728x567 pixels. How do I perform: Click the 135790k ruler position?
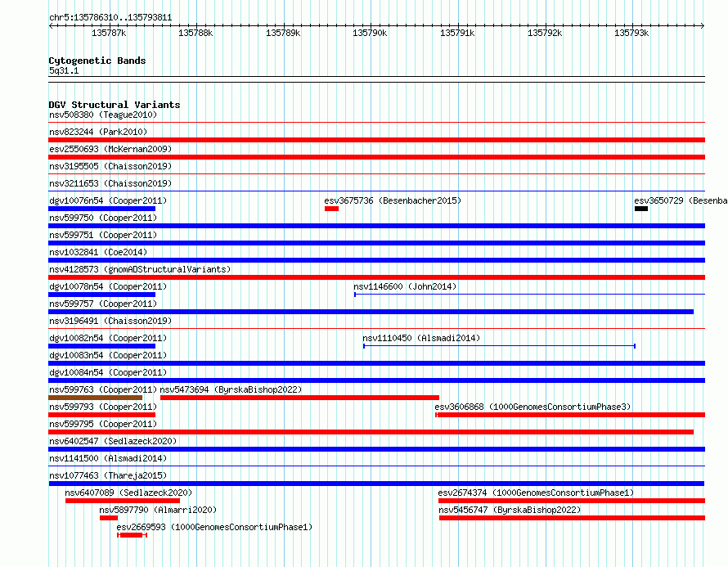(370, 33)
